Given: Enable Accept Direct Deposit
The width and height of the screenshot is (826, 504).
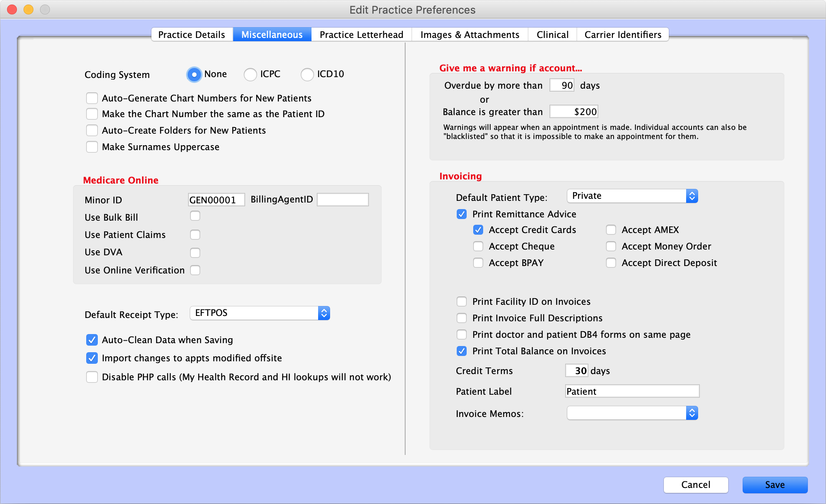Looking at the screenshot, I should click(611, 263).
